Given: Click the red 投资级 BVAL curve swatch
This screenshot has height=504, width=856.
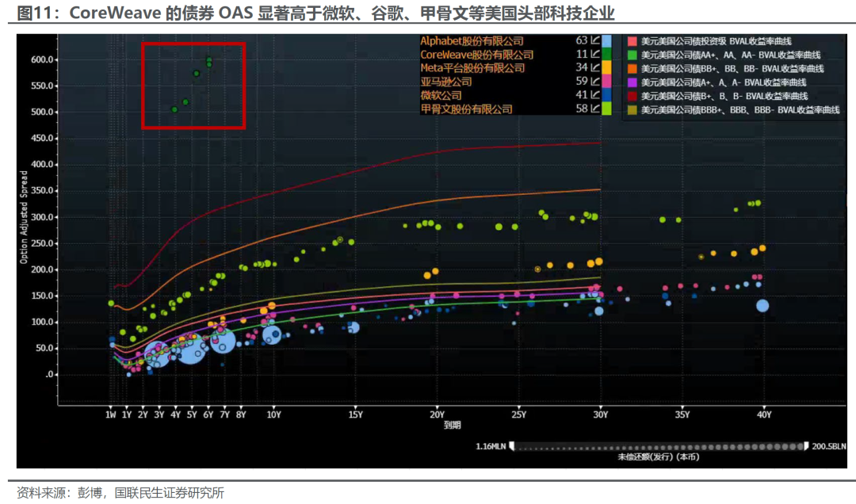Looking at the screenshot, I should (x=632, y=41).
